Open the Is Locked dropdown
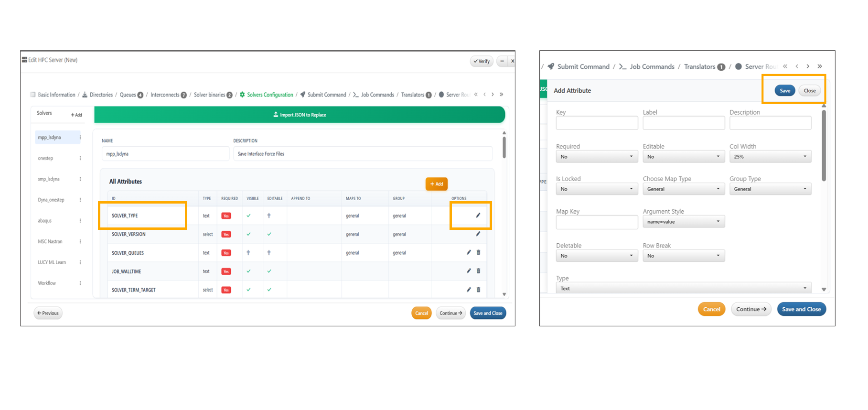Viewport: 868px width, 410px height. coord(596,189)
